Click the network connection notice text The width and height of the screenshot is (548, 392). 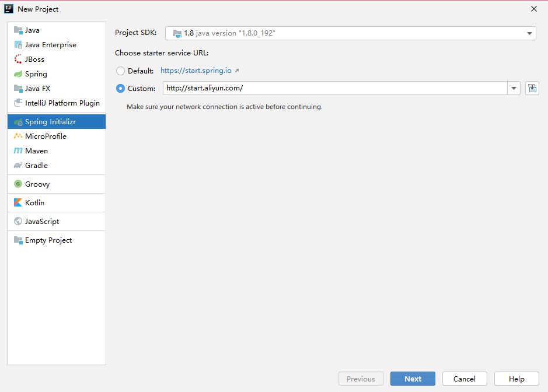coord(224,107)
